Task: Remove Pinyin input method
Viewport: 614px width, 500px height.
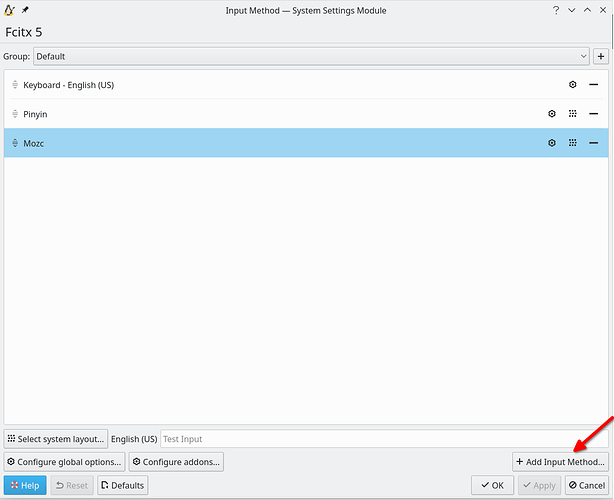Action: tap(593, 114)
